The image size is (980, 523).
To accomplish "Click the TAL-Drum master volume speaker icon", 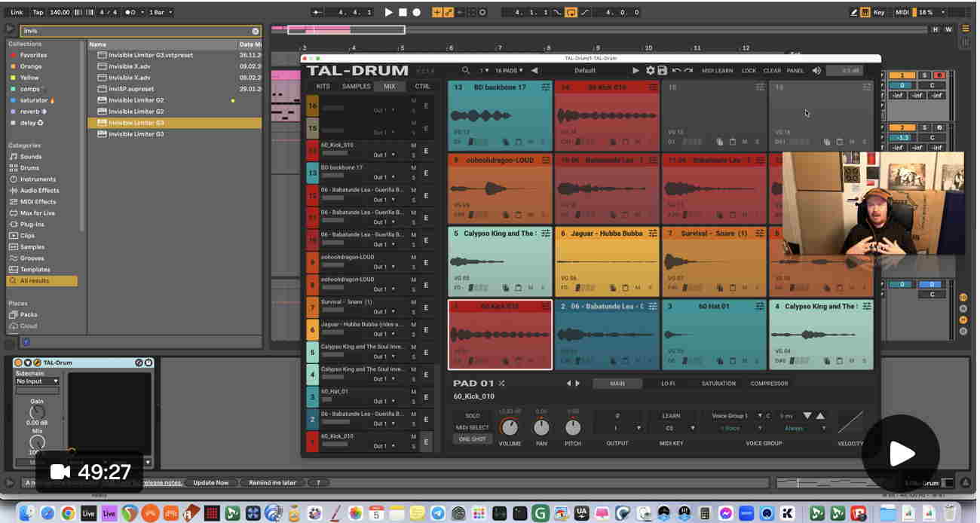I will [x=816, y=71].
